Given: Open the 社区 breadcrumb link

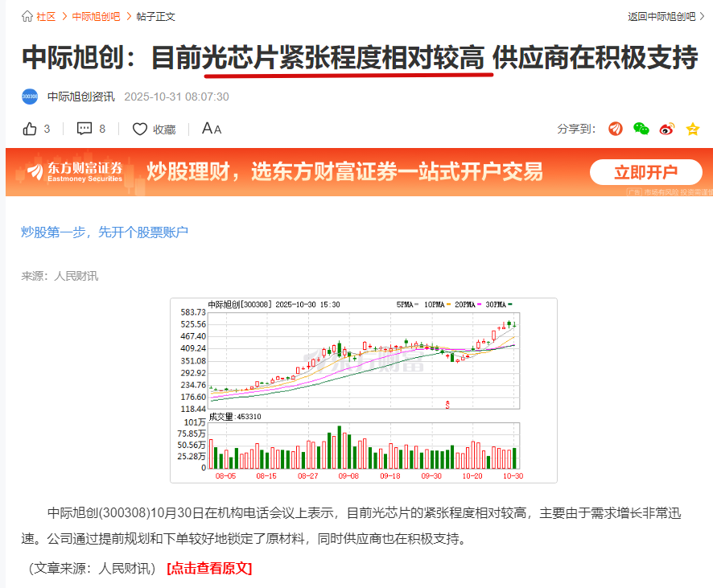Looking at the screenshot, I should 46,17.
